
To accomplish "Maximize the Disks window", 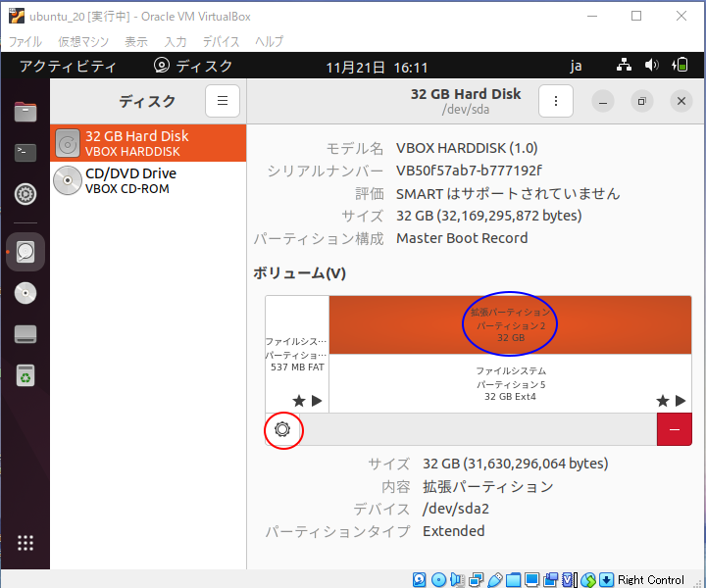I will point(642,101).
